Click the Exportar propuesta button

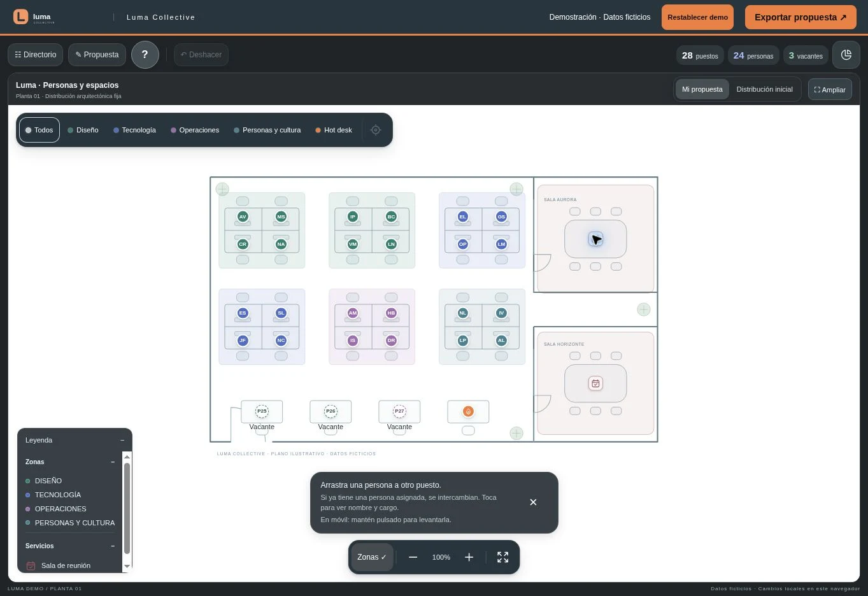800,17
